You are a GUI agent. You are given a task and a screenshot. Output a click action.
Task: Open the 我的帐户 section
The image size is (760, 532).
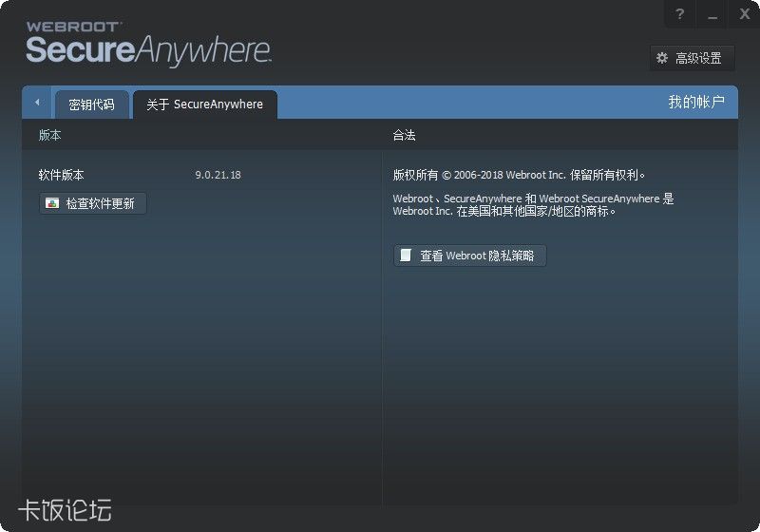coord(696,102)
